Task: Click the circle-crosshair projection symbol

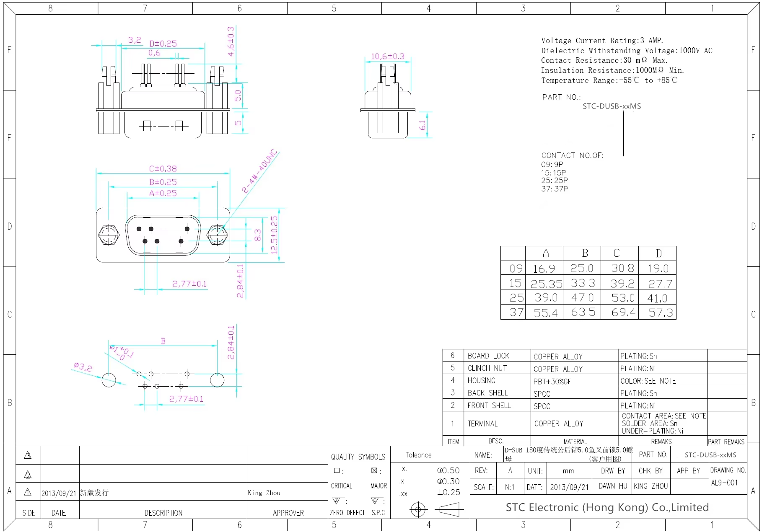Action: click(418, 509)
